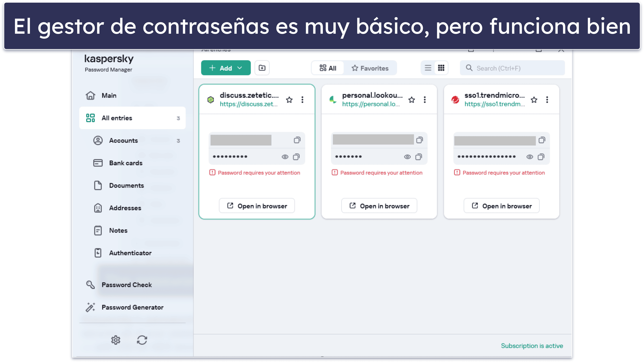The height and width of the screenshot is (362, 644).
Task: Show password for personal.lookout entry
Action: click(407, 157)
